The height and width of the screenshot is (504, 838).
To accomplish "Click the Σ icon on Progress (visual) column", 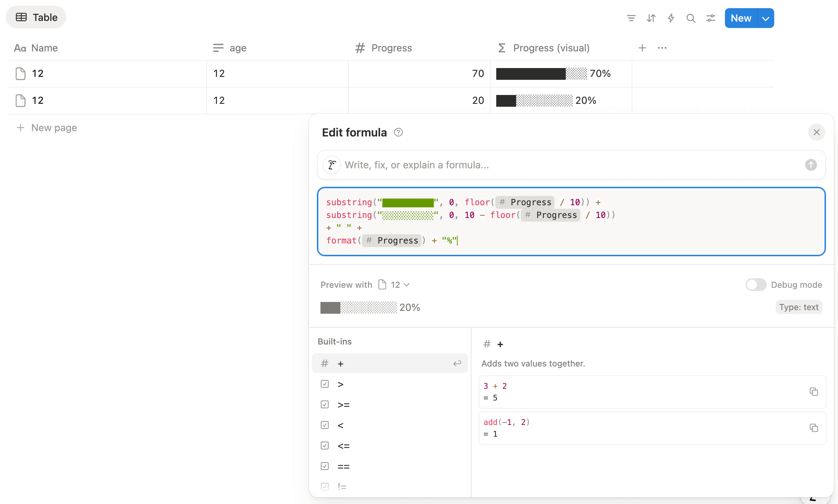I will (501, 47).
